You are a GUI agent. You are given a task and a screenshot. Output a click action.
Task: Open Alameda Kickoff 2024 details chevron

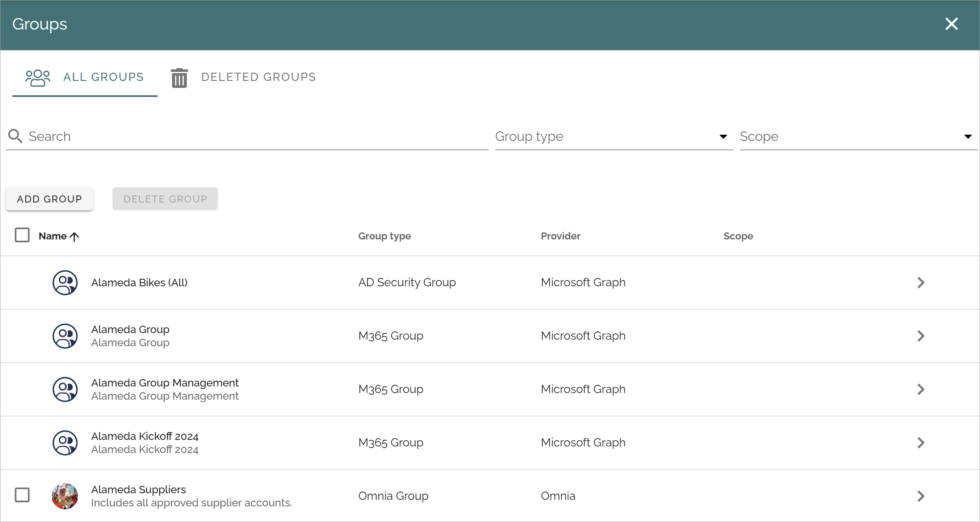(921, 443)
